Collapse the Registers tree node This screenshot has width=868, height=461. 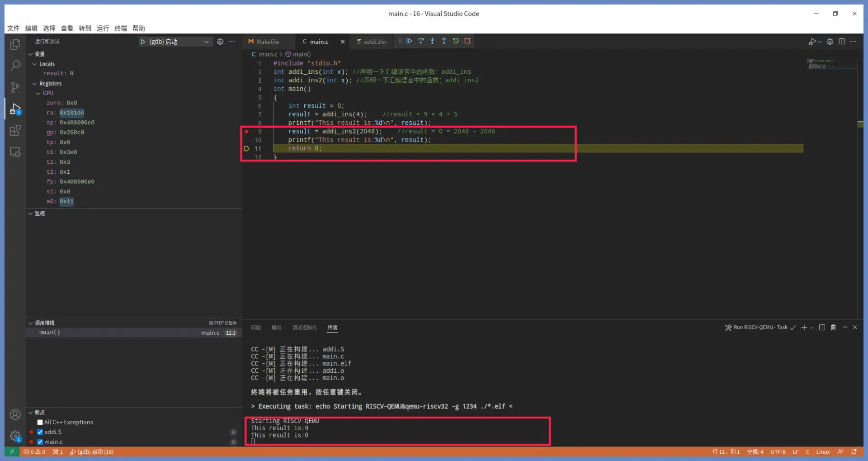34,84
